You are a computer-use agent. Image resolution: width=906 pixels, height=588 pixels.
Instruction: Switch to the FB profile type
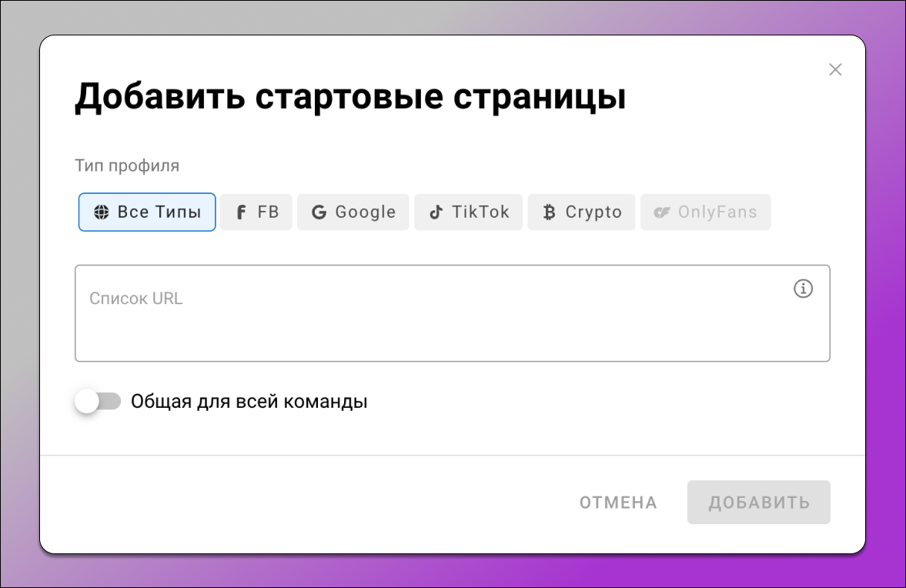click(x=256, y=212)
